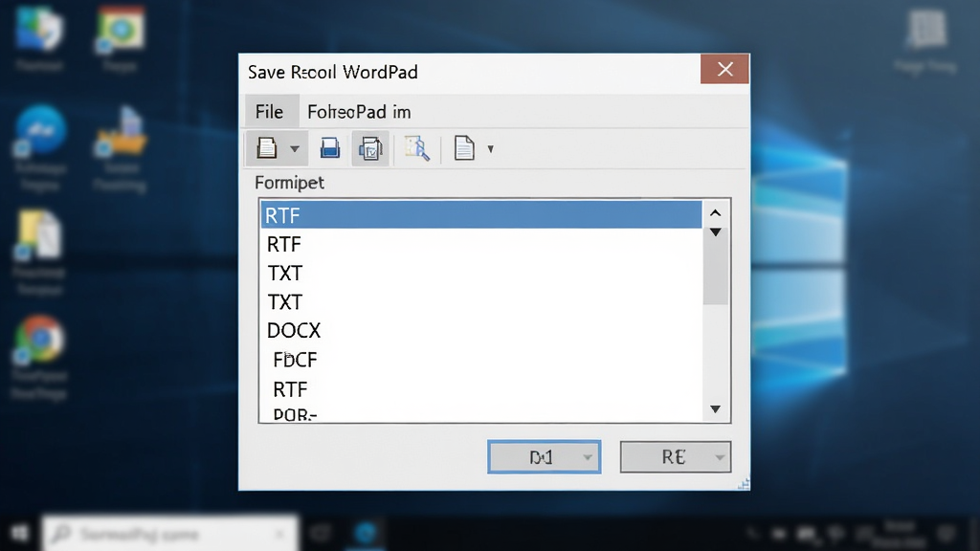Click the blue floppy disk save icon

click(330, 148)
